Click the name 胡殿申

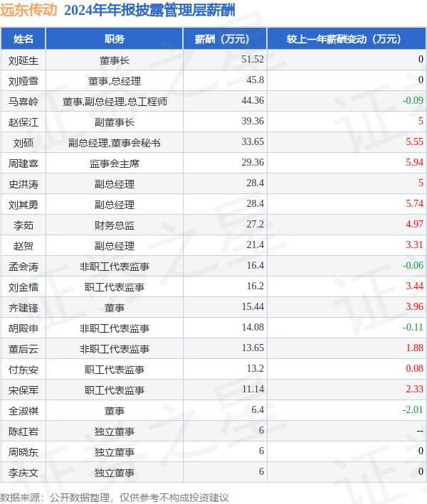[x=23, y=328]
